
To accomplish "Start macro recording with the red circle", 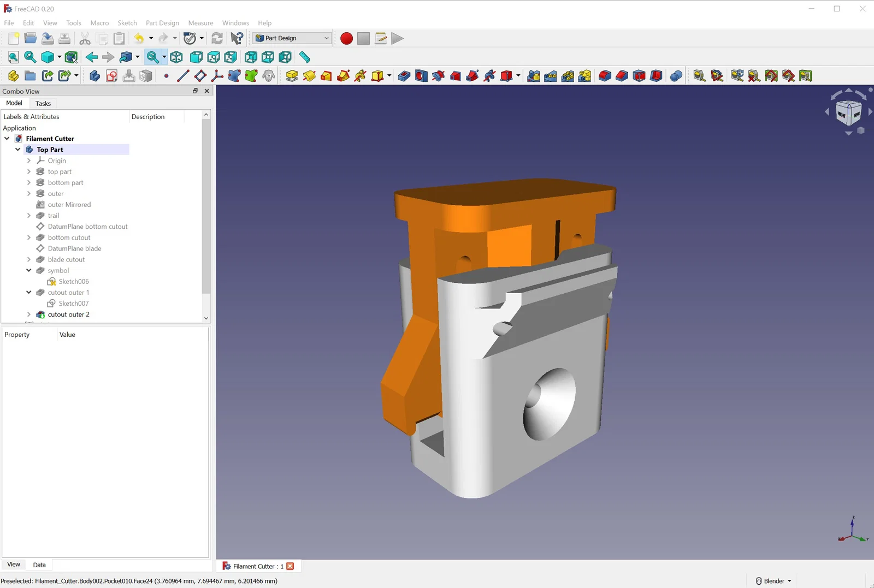I will coord(346,38).
